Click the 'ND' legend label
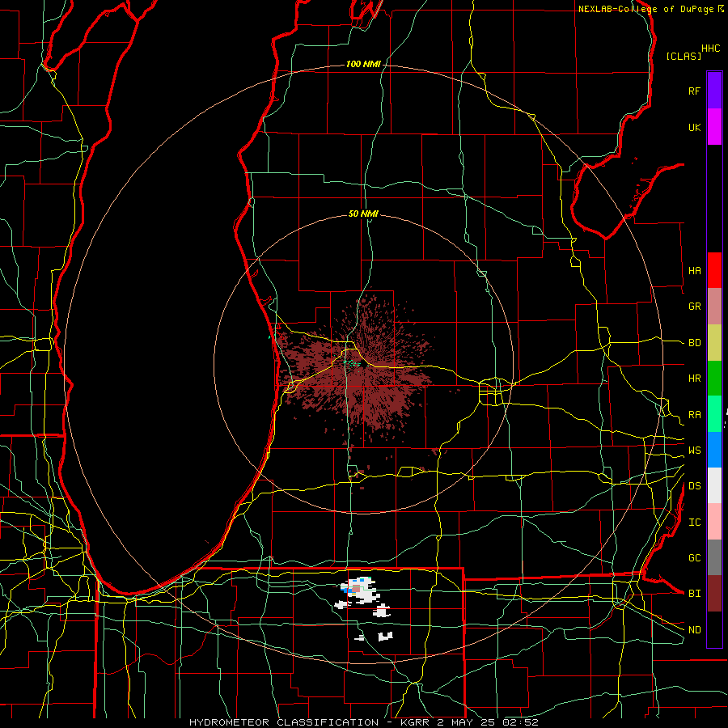This screenshot has height=728, width=728. (x=694, y=630)
